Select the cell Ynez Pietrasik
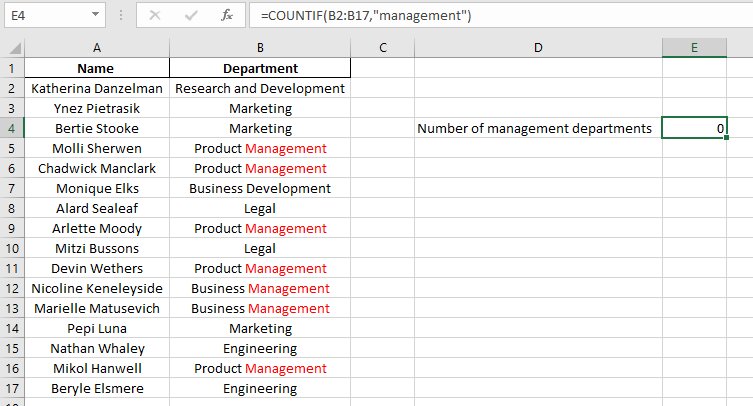This screenshot has height=406, width=753. point(97,109)
